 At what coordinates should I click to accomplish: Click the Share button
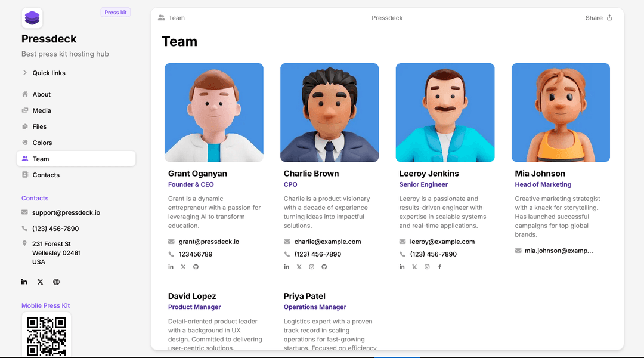point(599,18)
